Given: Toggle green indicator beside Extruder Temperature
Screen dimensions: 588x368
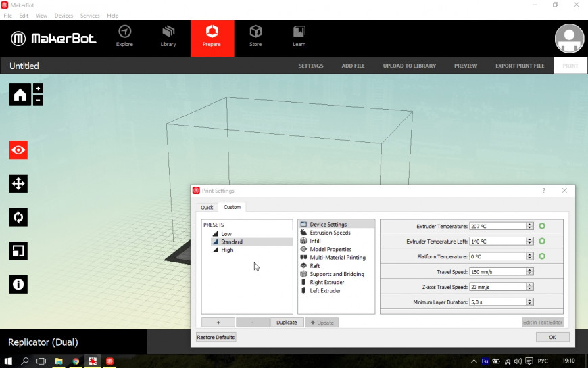Looking at the screenshot, I should [542, 226].
